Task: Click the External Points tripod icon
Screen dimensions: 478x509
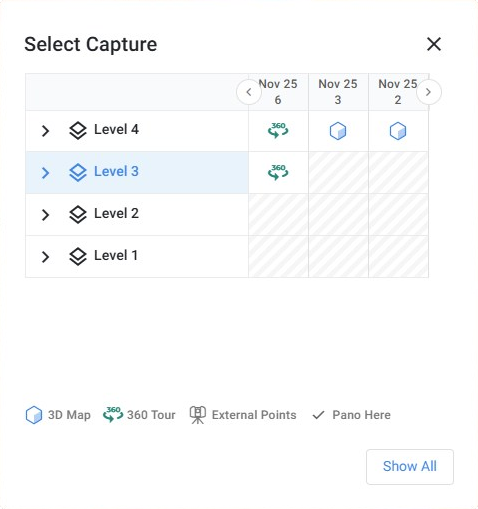Action: [x=198, y=415]
